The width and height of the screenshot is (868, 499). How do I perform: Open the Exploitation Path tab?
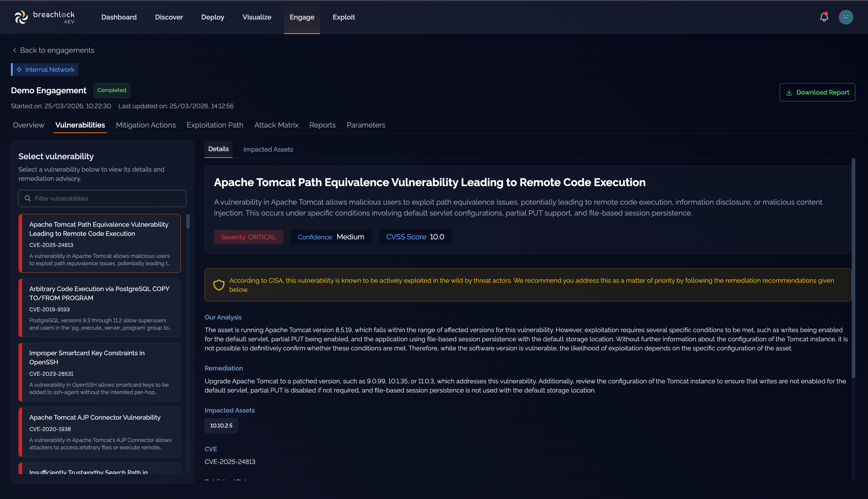(x=215, y=125)
